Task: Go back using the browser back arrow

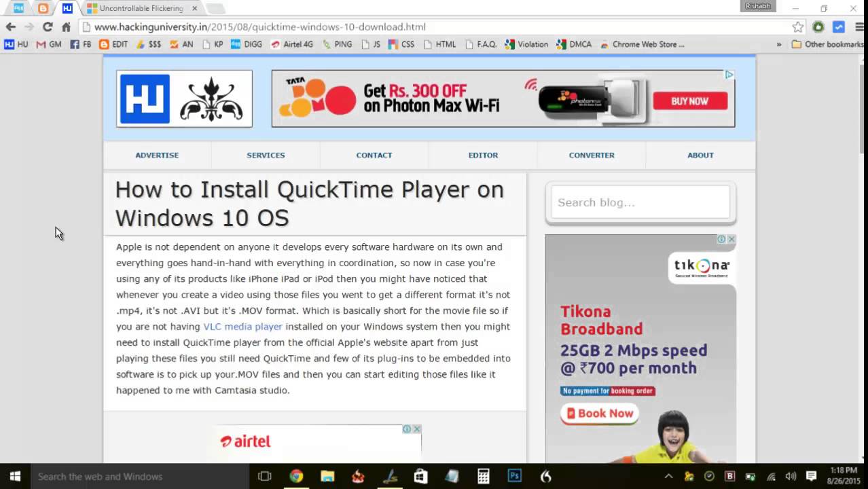Action: (10, 27)
